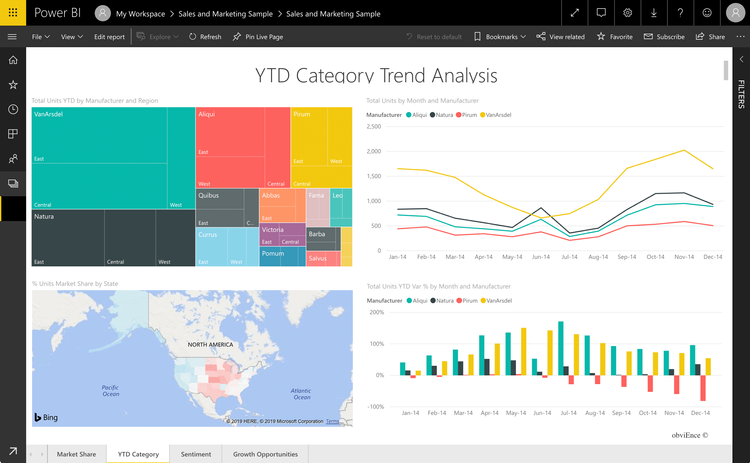
Task: Select VanArsdel block in treemap
Action: [x=113, y=158]
